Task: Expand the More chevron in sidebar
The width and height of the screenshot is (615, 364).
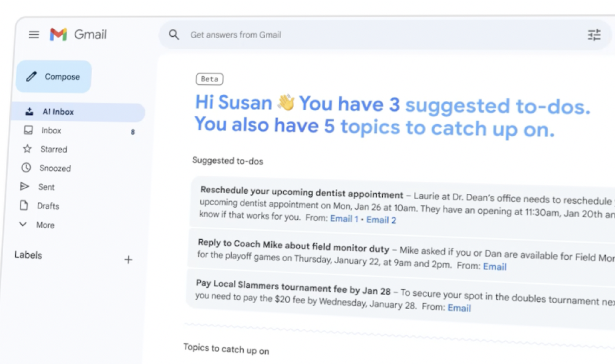Action: point(23,224)
